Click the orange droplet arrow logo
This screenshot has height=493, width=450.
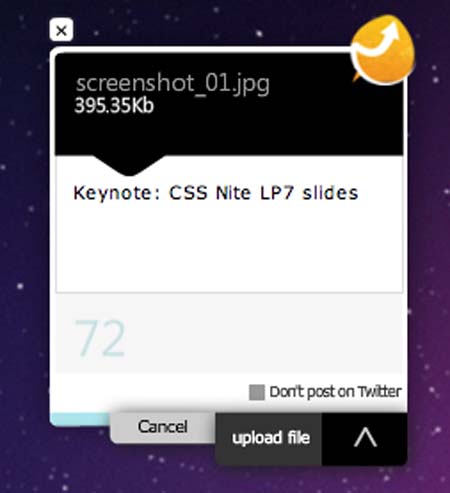[x=383, y=49]
